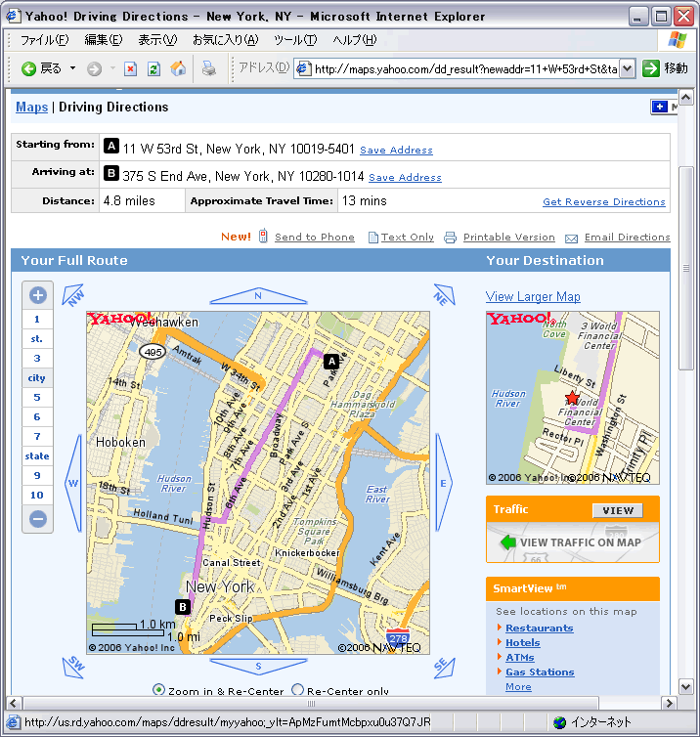The height and width of the screenshot is (737, 700).
Task: Zoom out with the minus map button
Action: tap(37, 519)
